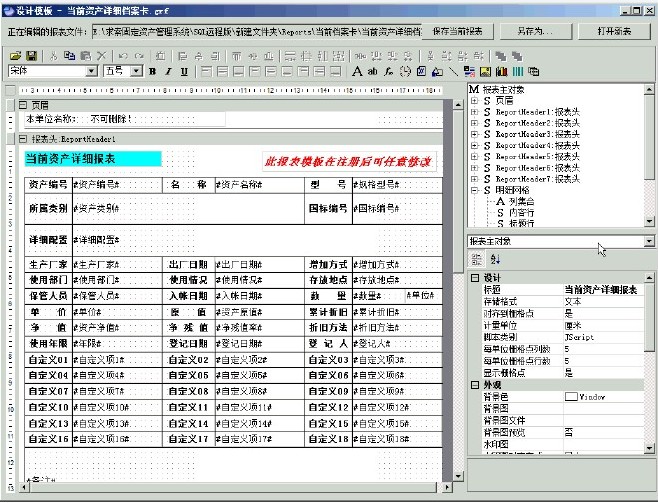
Task: Click the undo arrow icon
Action: (x=121, y=55)
